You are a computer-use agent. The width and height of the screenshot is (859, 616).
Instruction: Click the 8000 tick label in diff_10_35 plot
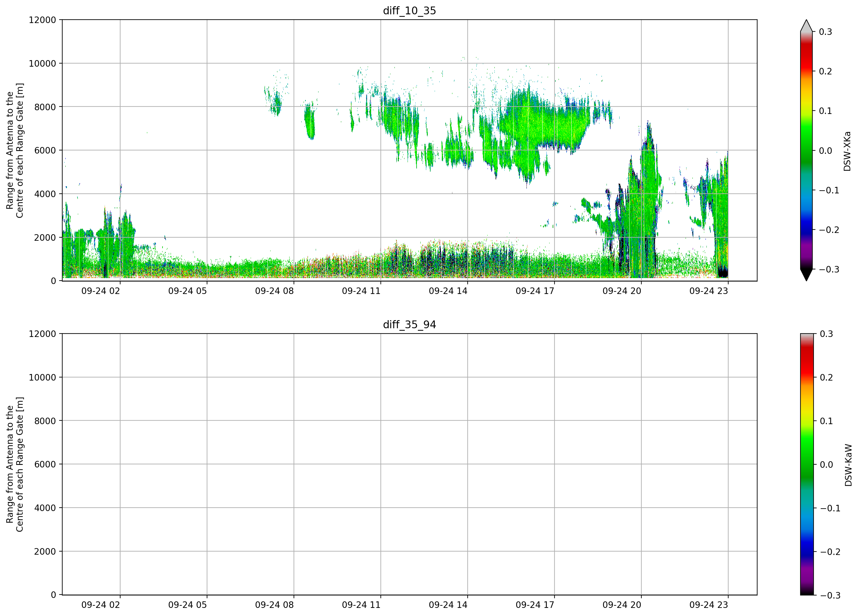click(45, 107)
